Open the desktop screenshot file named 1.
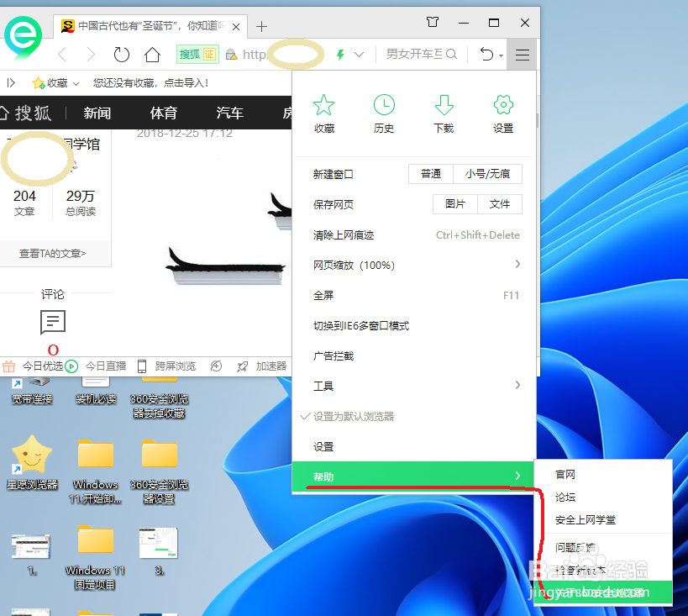Image resolution: width=688 pixels, height=616 pixels. click(x=31, y=555)
